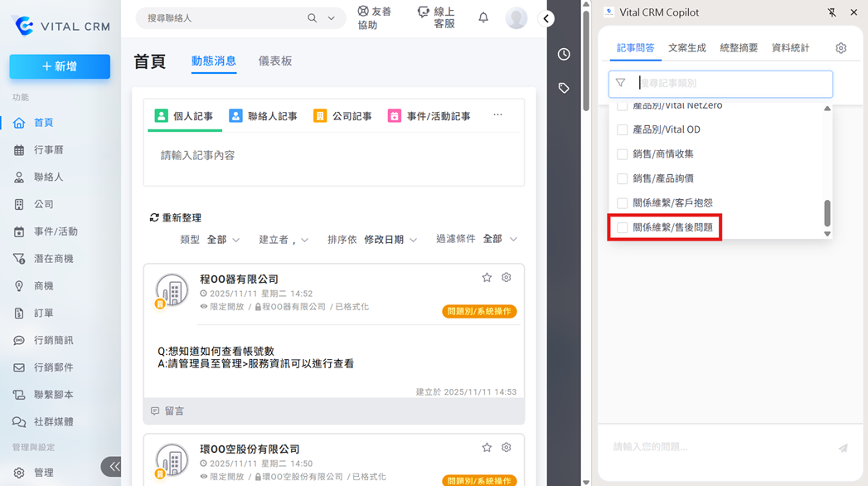Viewport: 868px width, 486px height.
Task: Click the history clock icon
Action: [x=564, y=55]
